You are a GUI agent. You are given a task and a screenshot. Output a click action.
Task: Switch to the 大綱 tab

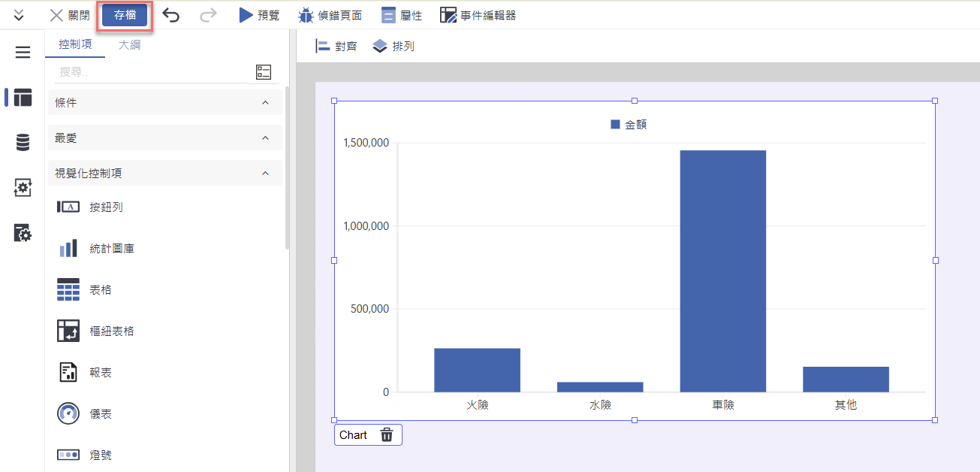click(129, 44)
